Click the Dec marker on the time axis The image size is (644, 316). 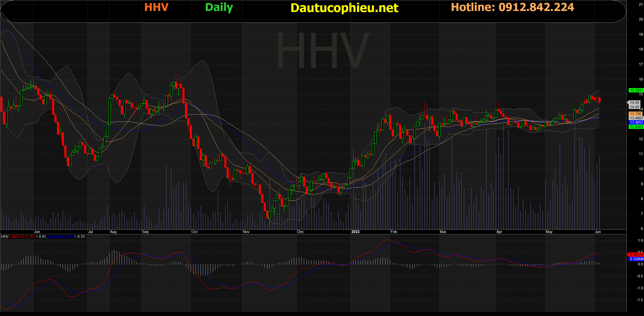tap(301, 232)
